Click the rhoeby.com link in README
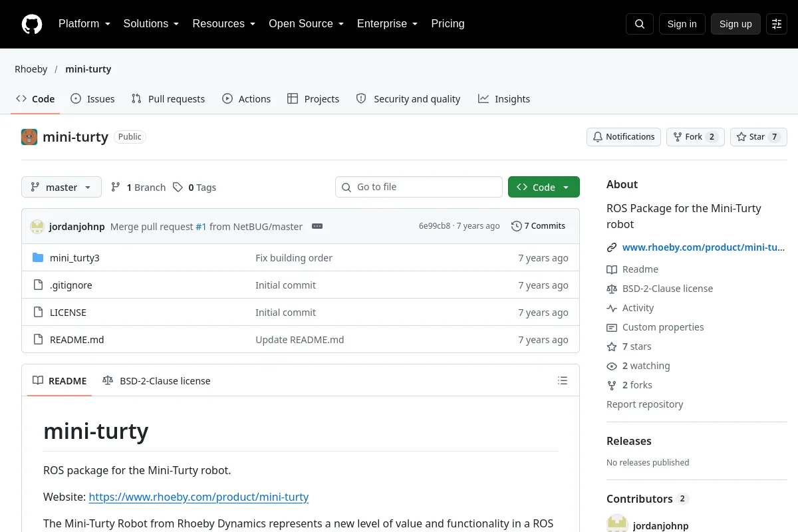 tap(199, 497)
